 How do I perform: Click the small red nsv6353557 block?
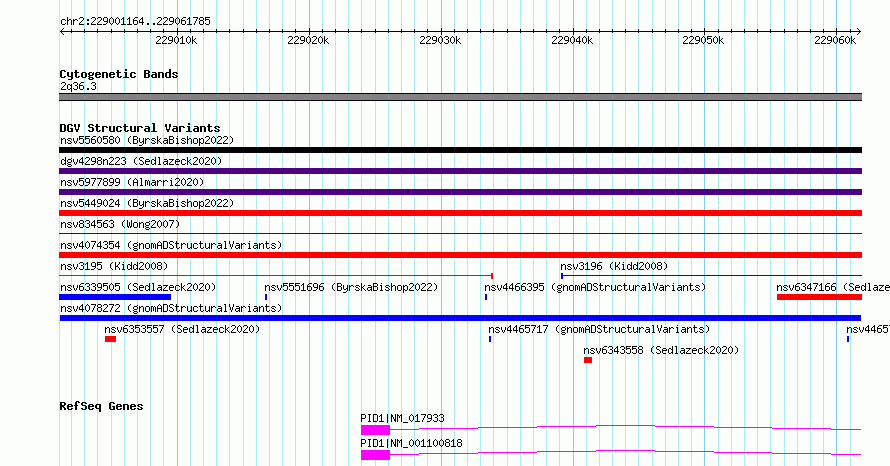[110, 339]
